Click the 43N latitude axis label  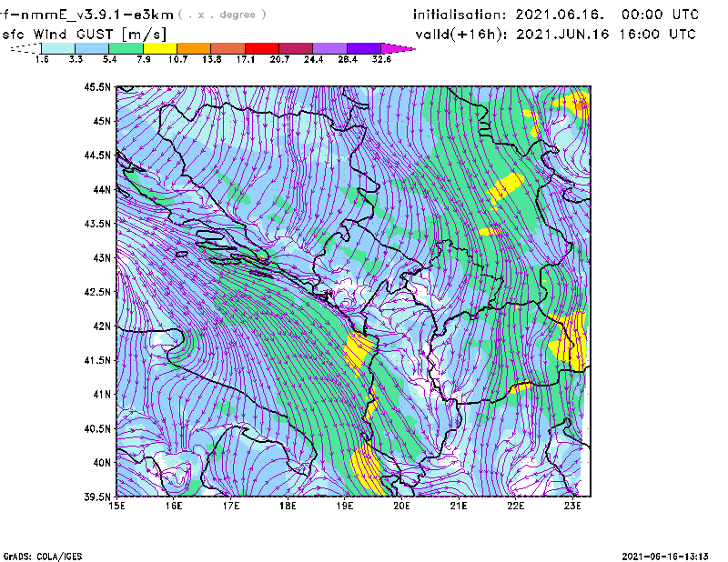coord(102,257)
